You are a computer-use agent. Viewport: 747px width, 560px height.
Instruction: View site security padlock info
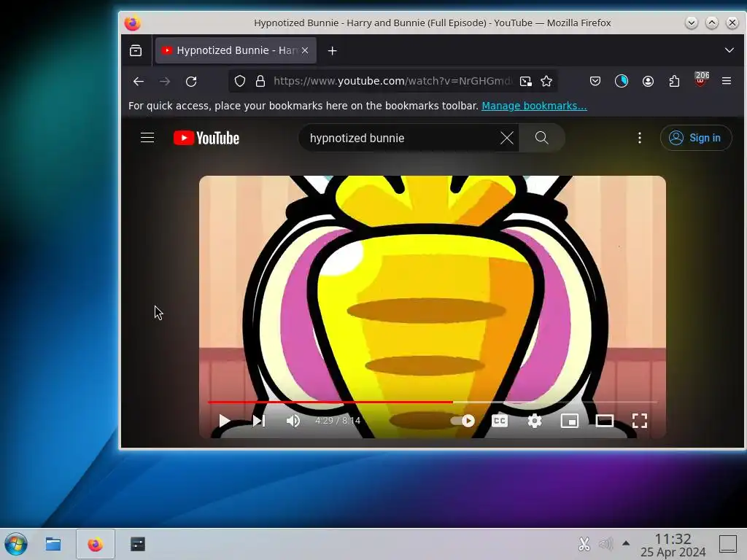pyautogui.click(x=260, y=82)
